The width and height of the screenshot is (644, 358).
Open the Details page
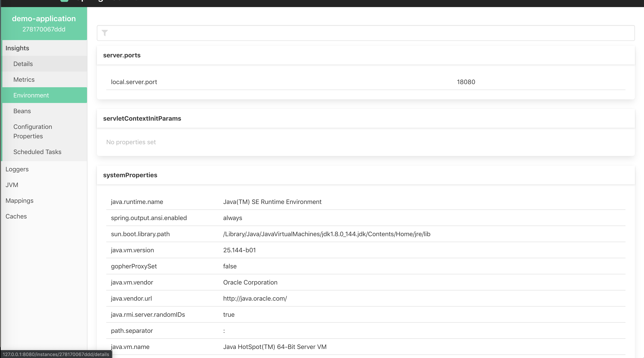(x=23, y=64)
